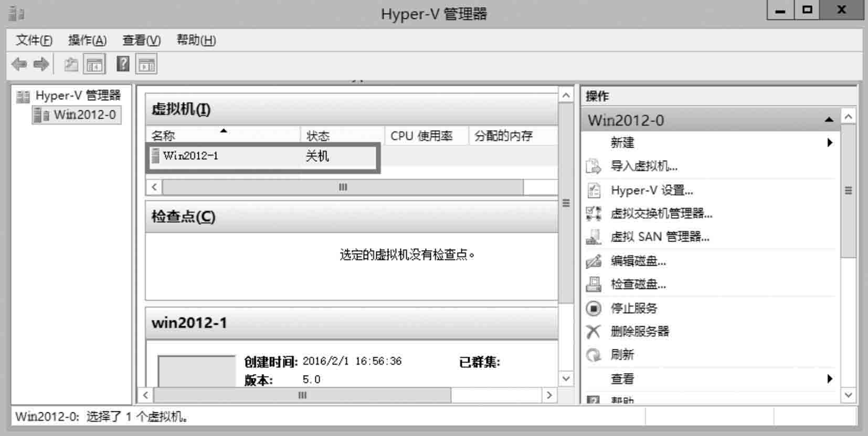Click 检查磁盘... action
The image size is (868, 436).
(x=638, y=284)
